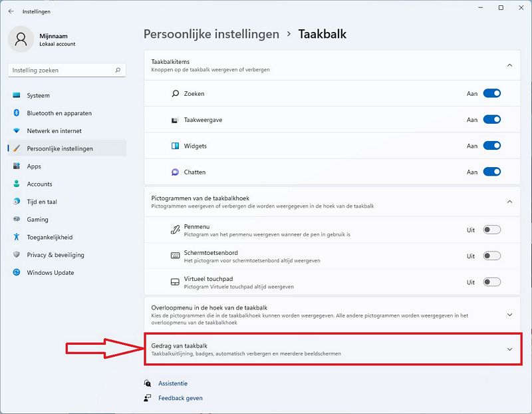This screenshot has height=414, width=532.
Task: Expand Overloopmenu in de hoek chevron
Action: pyautogui.click(x=509, y=315)
